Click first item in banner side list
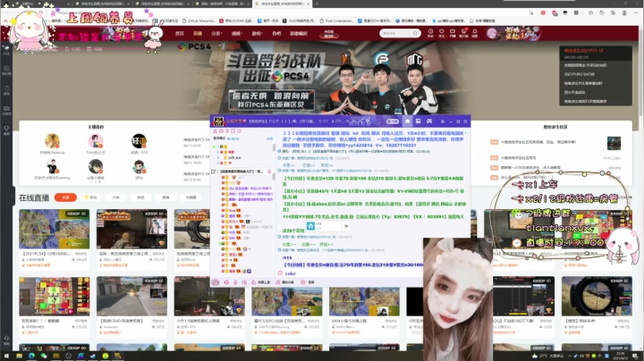 tap(595, 54)
